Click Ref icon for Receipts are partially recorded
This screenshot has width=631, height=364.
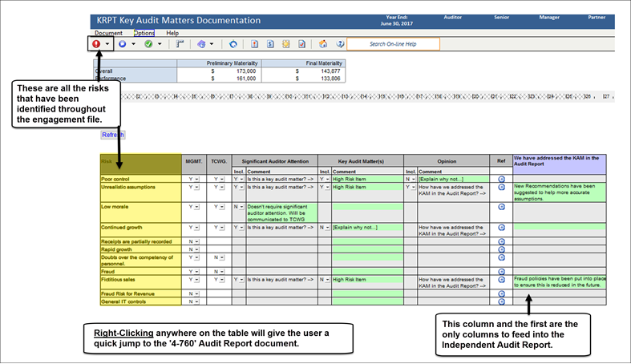(501, 241)
